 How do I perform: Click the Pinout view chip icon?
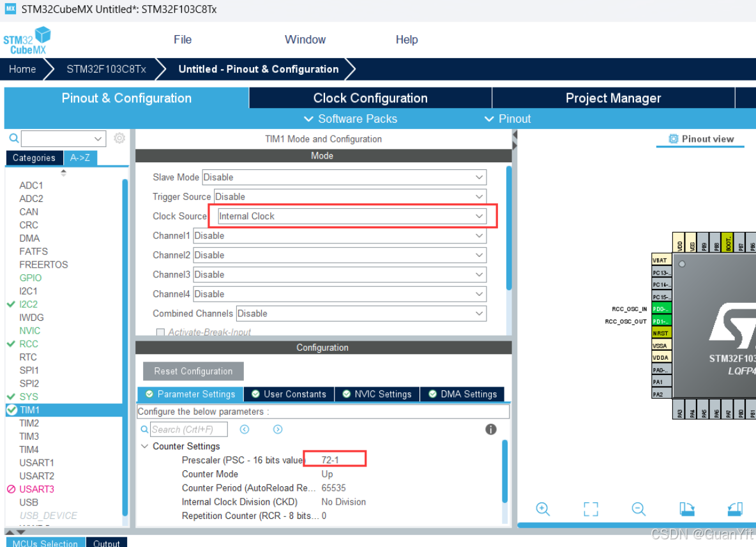673,139
